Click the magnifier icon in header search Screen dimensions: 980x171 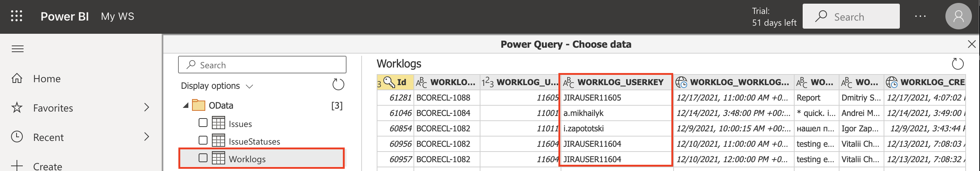(821, 16)
